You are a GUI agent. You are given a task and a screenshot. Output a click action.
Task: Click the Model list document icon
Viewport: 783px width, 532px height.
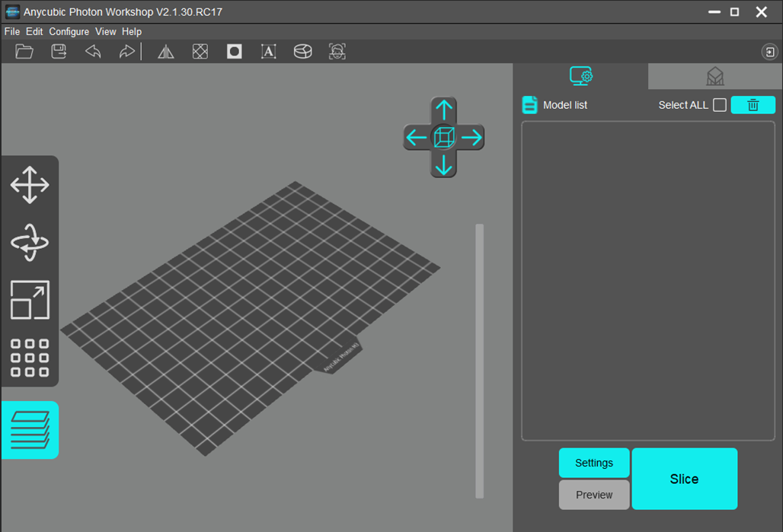pos(530,105)
